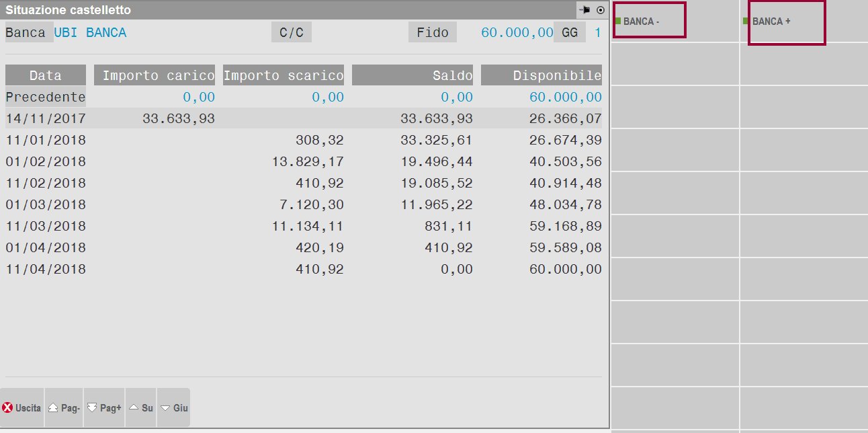Image resolution: width=868 pixels, height=433 pixels.
Task: Click the C/C label
Action: 292,33
